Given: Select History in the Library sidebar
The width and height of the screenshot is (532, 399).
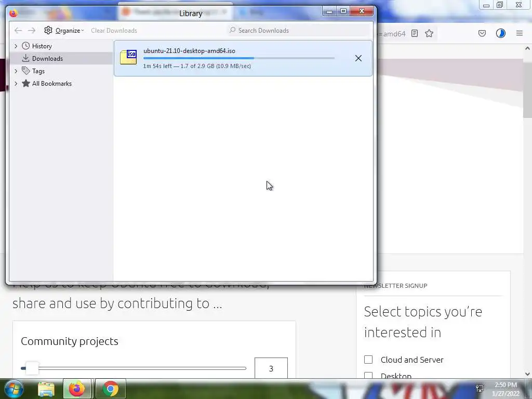Looking at the screenshot, I should [x=42, y=46].
